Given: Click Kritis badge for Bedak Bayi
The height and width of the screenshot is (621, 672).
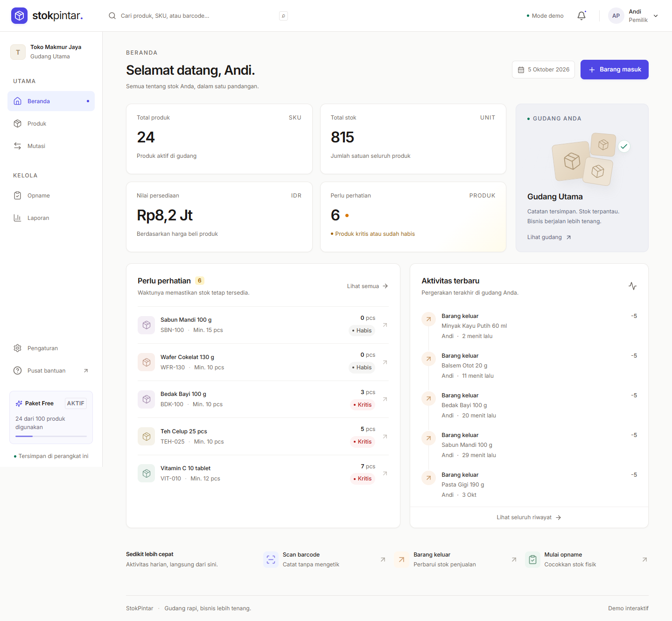Looking at the screenshot, I should pyautogui.click(x=363, y=405).
